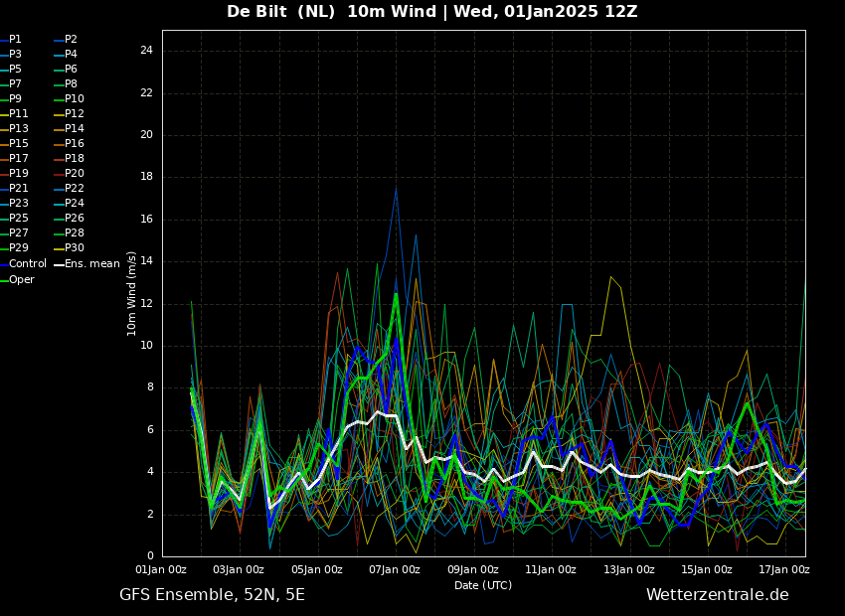Select the P30 legend label
Image resolution: width=845 pixels, height=616 pixels.
(x=75, y=248)
